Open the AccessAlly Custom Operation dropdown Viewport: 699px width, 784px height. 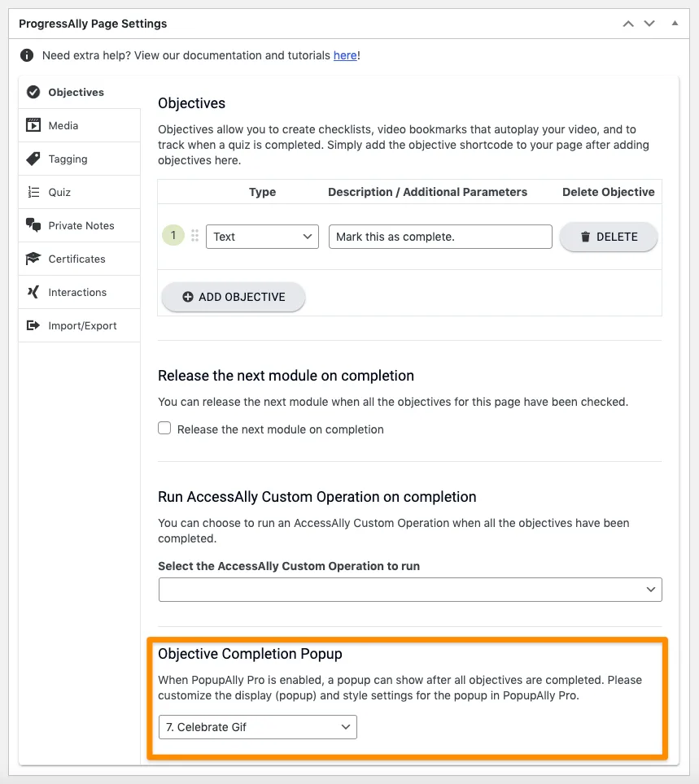point(410,589)
